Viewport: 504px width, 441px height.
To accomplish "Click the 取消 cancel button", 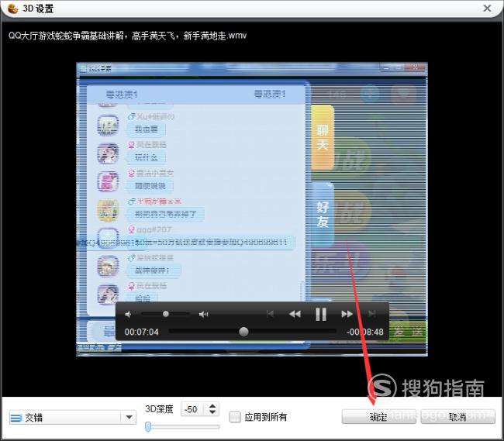I will (x=457, y=417).
